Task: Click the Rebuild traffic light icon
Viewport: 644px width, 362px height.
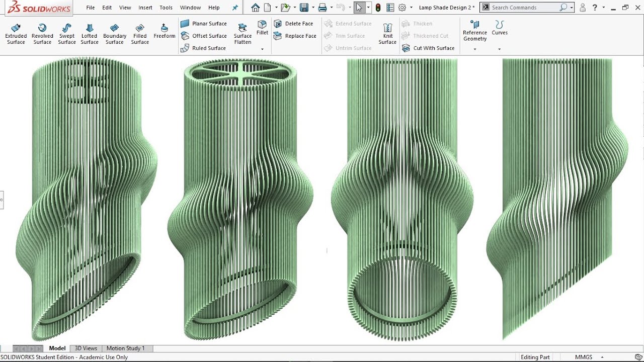Action: click(378, 8)
